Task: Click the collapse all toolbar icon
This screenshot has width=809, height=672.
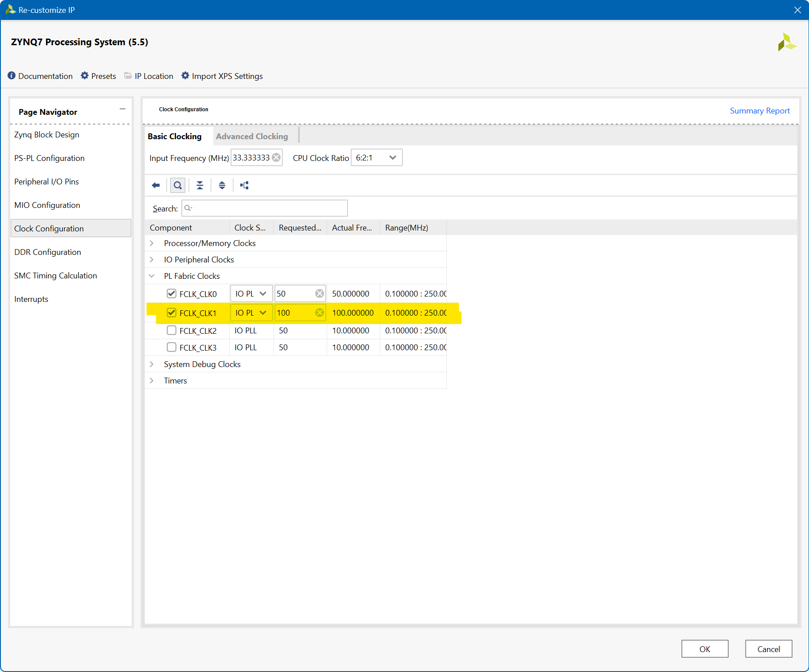Action: pyautogui.click(x=200, y=185)
